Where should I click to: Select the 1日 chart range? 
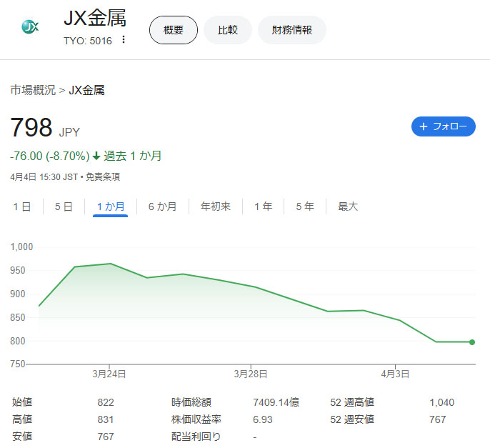point(22,206)
